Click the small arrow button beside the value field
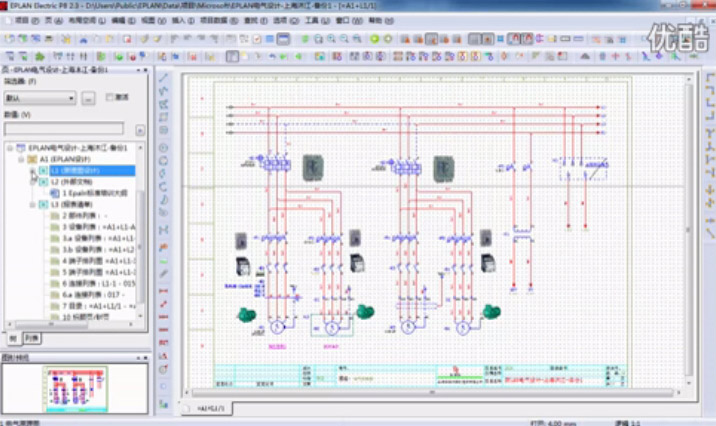The image size is (716, 426). pos(140,130)
